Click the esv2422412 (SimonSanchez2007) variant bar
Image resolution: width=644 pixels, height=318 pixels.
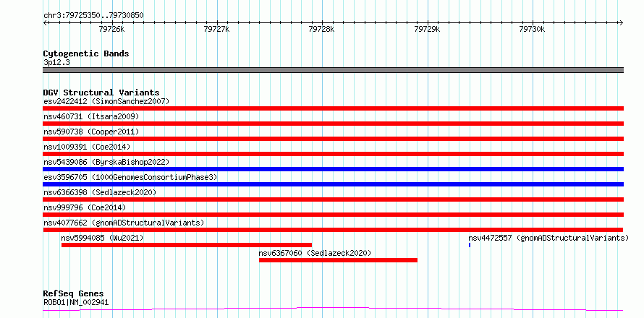coord(333,108)
